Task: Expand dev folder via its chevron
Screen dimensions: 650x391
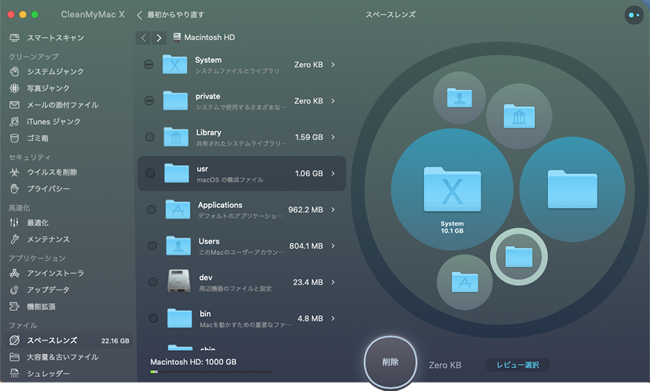Action: pyautogui.click(x=333, y=282)
